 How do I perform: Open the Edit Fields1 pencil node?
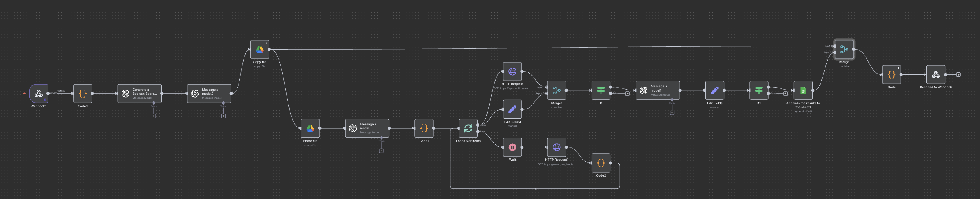tap(512, 109)
